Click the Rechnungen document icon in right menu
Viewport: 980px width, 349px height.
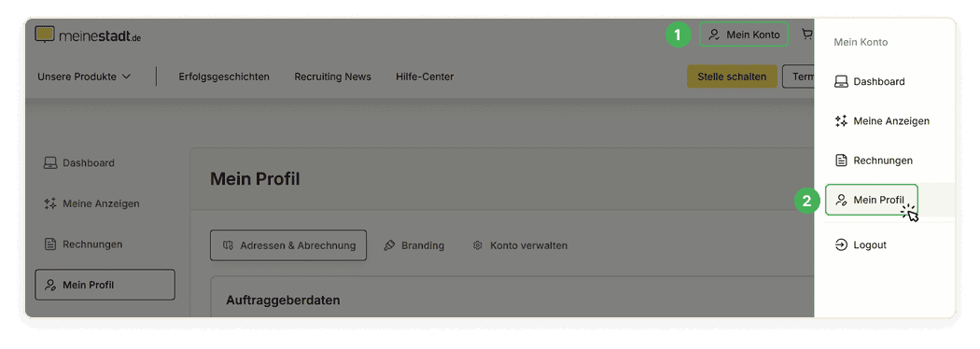(841, 161)
